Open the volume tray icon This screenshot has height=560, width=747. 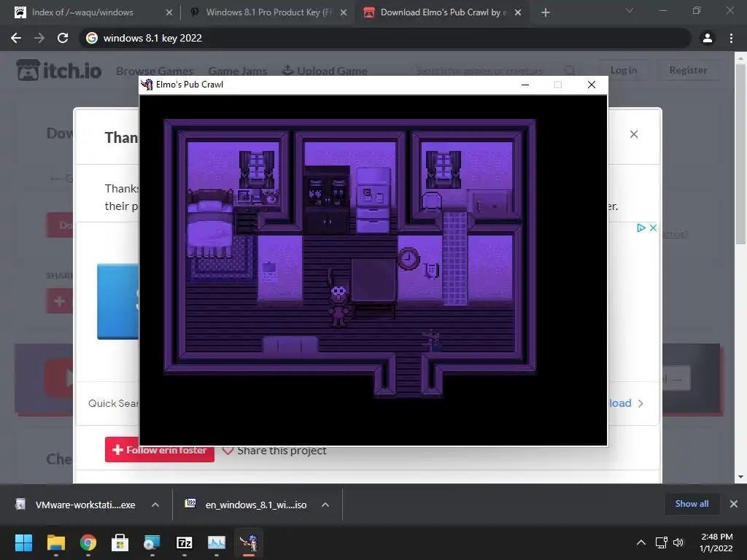point(678,542)
